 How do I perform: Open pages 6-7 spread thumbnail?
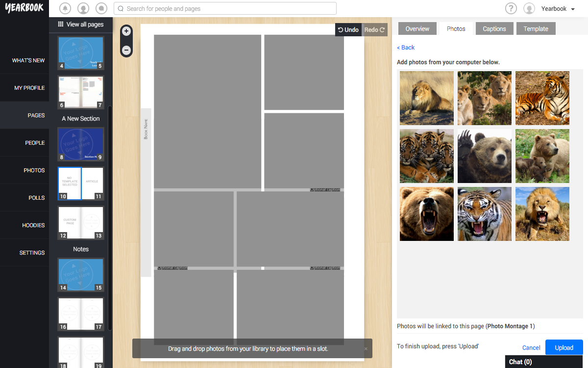click(x=81, y=92)
